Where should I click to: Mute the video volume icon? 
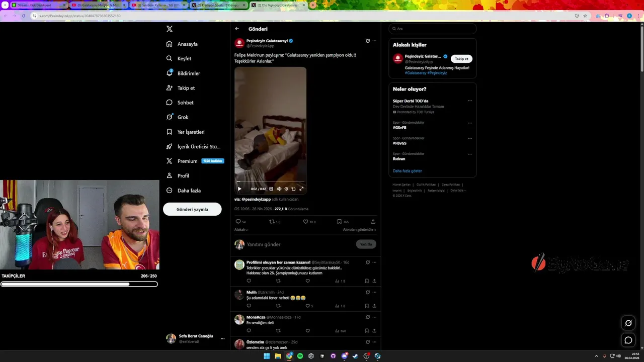click(279, 189)
